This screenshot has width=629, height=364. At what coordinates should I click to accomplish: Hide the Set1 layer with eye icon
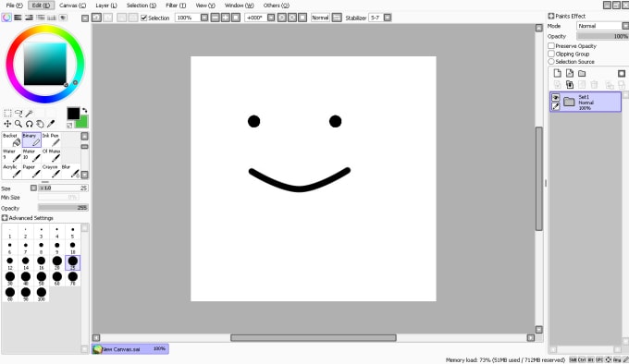point(556,97)
